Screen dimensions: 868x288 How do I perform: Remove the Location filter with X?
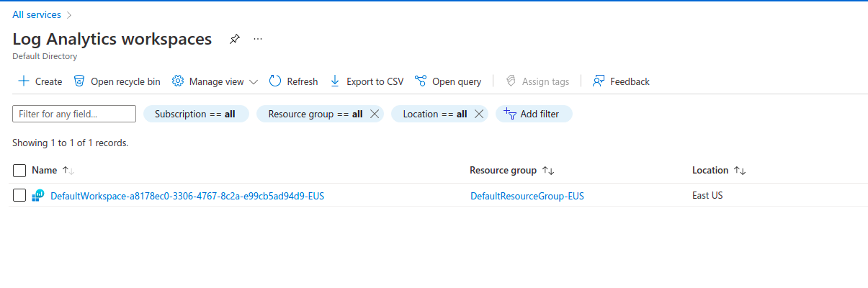(x=479, y=114)
